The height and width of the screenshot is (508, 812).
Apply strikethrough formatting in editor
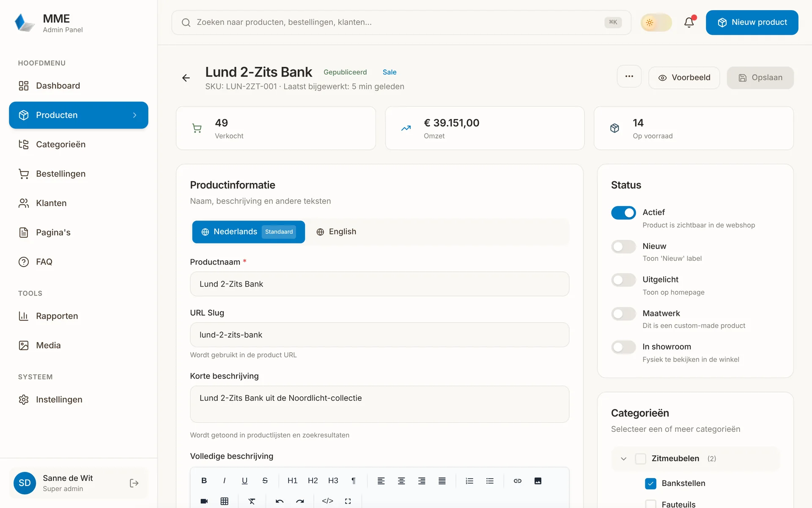[265, 480]
